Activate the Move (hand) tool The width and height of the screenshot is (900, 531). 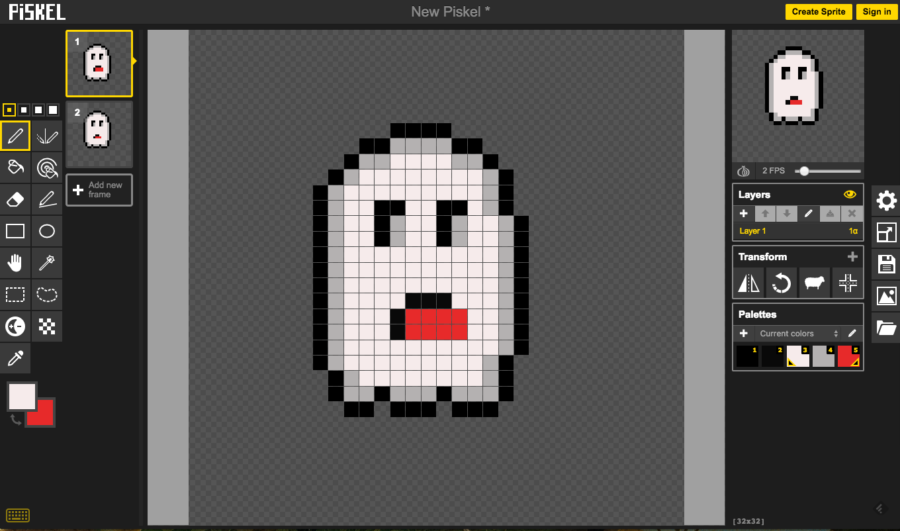[x=15, y=263]
